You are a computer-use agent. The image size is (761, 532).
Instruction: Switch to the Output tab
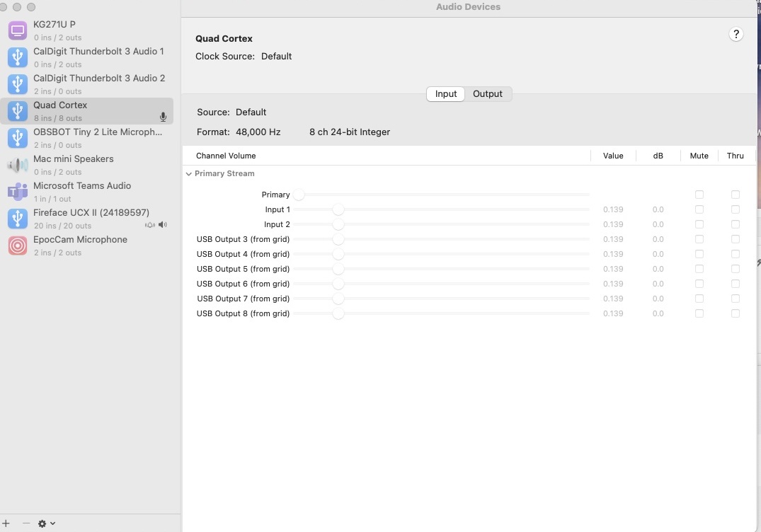(487, 93)
